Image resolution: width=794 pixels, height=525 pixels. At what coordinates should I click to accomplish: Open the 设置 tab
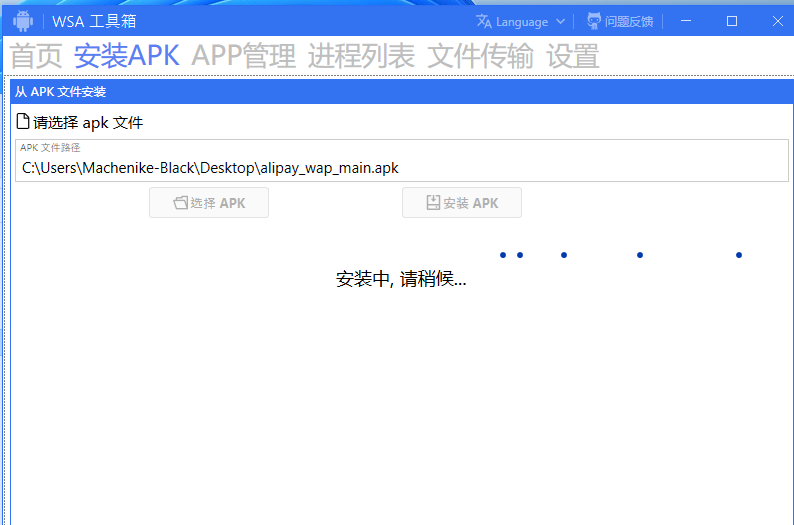point(573,56)
